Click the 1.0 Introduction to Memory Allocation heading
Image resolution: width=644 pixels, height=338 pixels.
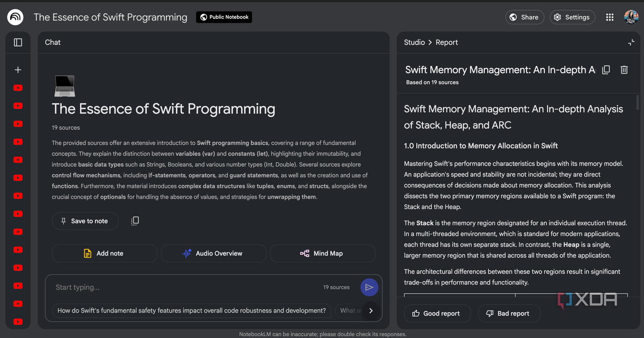[481, 146]
